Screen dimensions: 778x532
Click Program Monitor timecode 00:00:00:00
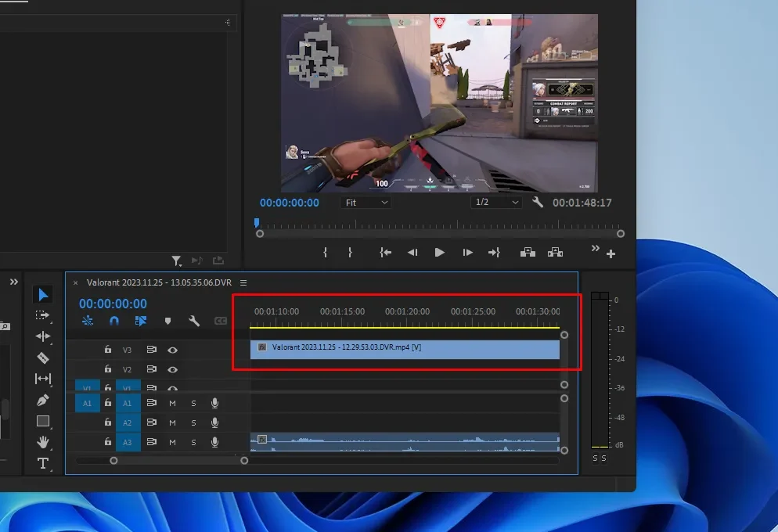290,203
